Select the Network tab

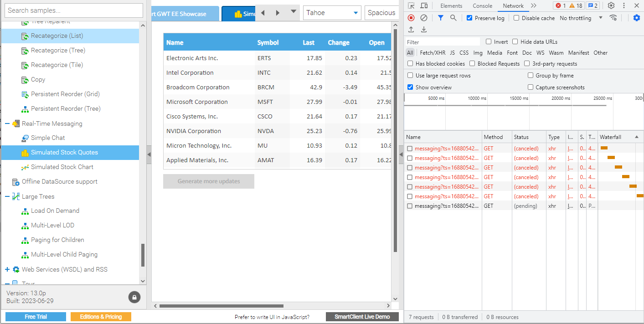513,6
